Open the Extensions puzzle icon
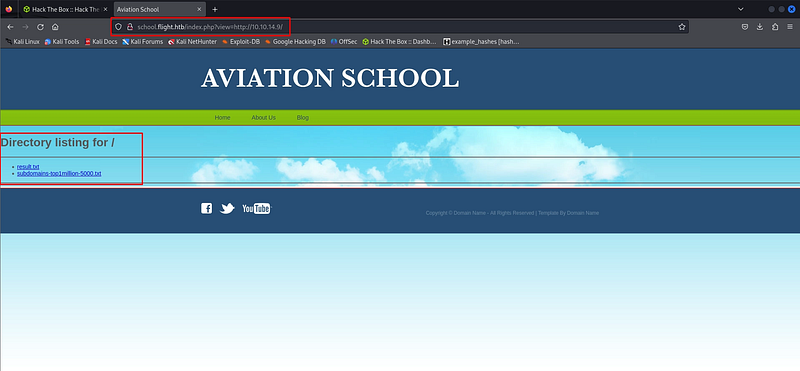This screenshot has width=800, height=371. click(x=775, y=27)
